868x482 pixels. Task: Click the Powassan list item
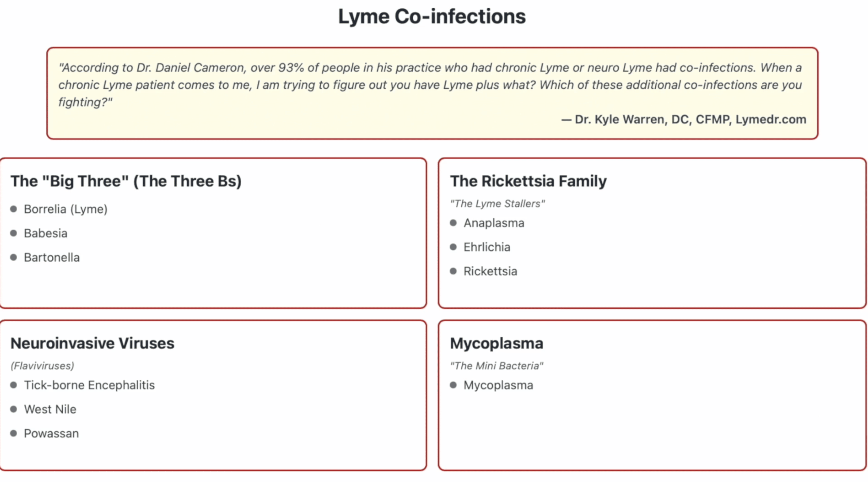pyautogui.click(x=51, y=433)
